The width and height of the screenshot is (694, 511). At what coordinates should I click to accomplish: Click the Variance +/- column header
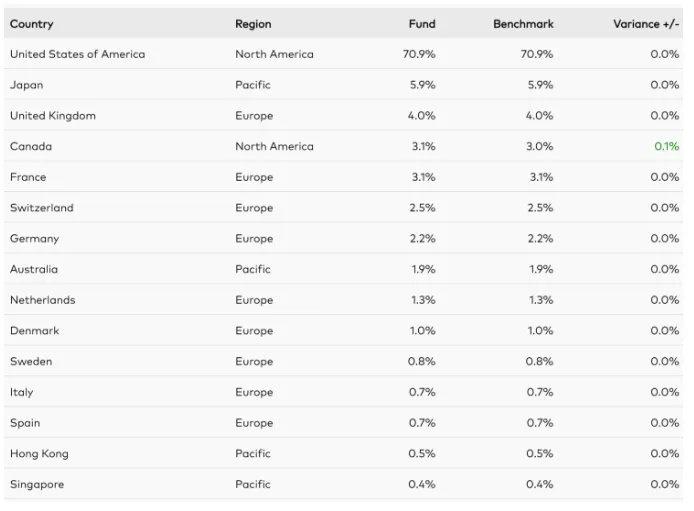click(x=646, y=24)
